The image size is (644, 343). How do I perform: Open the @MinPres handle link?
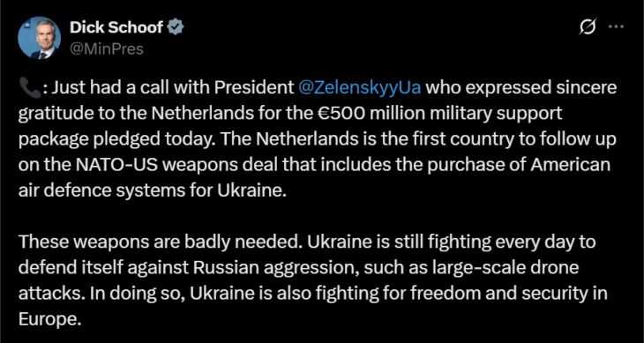[107, 48]
